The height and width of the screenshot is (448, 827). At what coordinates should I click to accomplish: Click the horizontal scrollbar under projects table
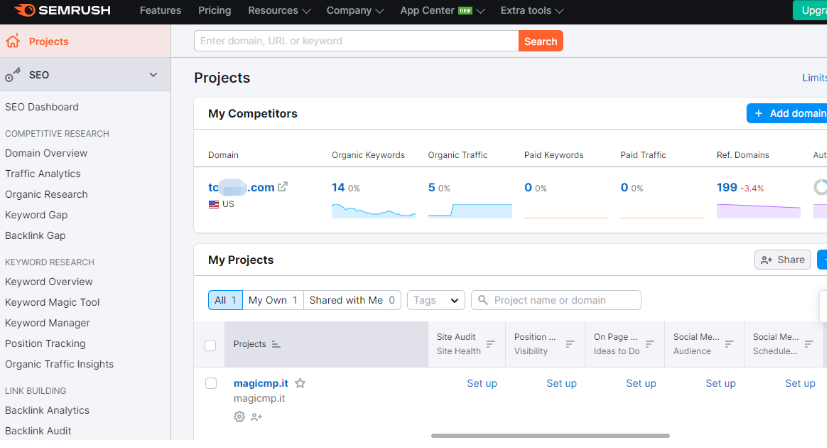click(550, 436)
